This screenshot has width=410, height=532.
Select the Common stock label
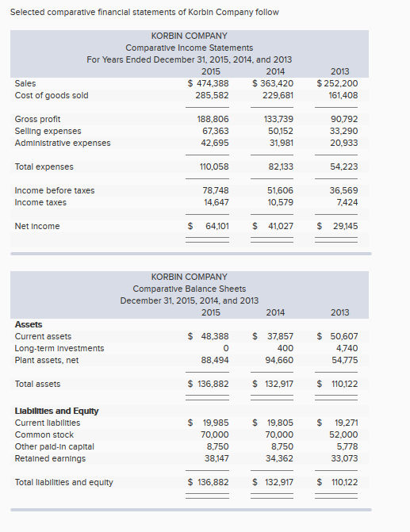tap(44, 434)
